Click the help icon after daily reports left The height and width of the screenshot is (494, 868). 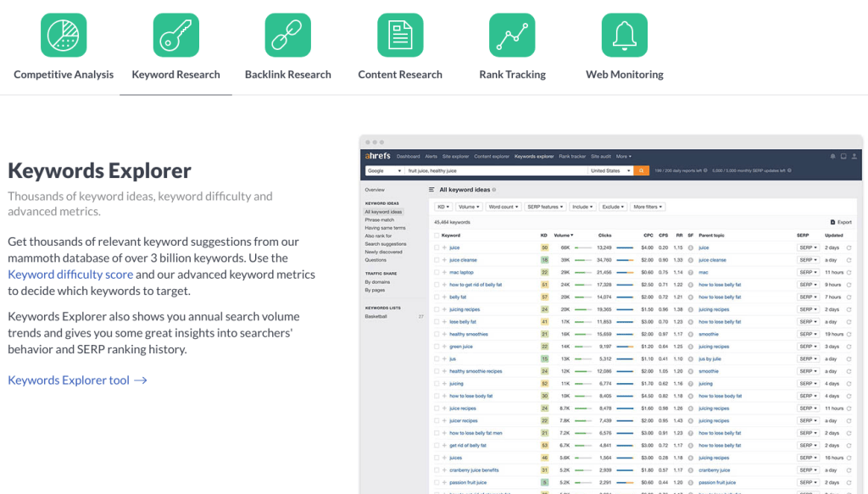pos(705,171)
